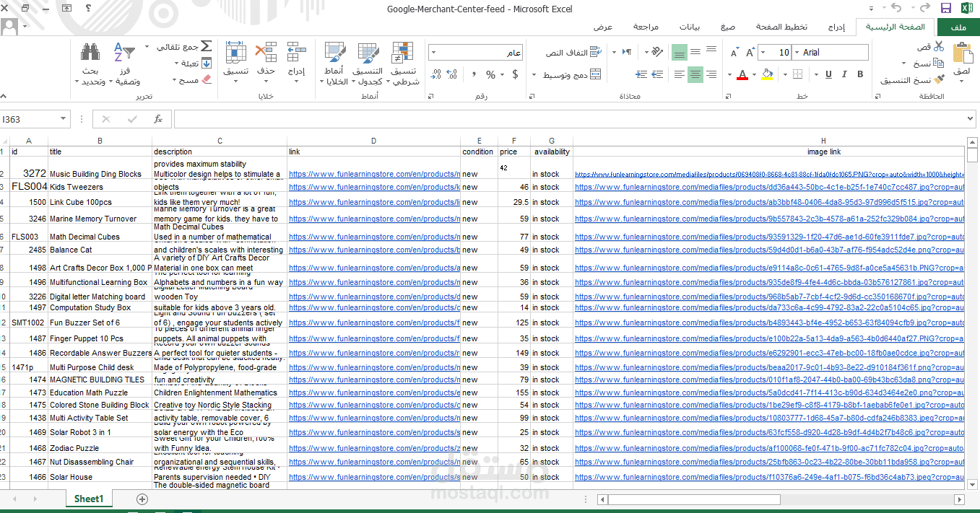Toggle Middle Align for cells
Image resolution: width=980 pixels, height=513 pixels.
[x=695, y=52]
